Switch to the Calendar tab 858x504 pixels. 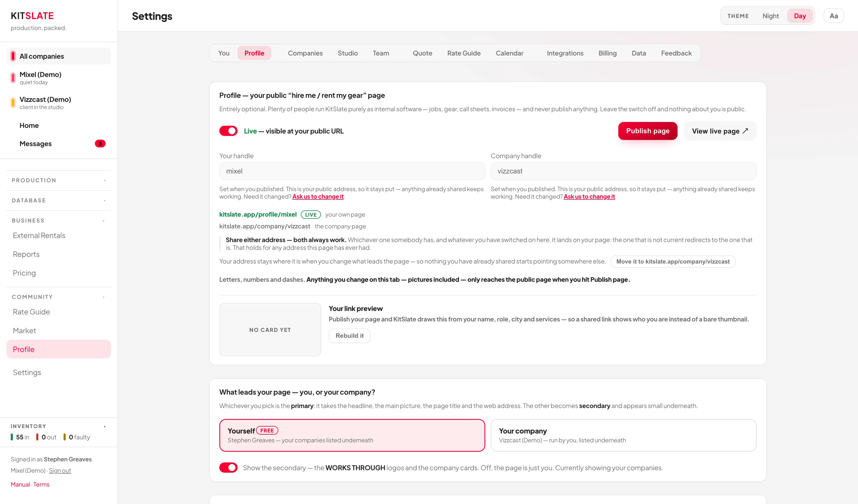pyautogui.click(x=509, y=53)
